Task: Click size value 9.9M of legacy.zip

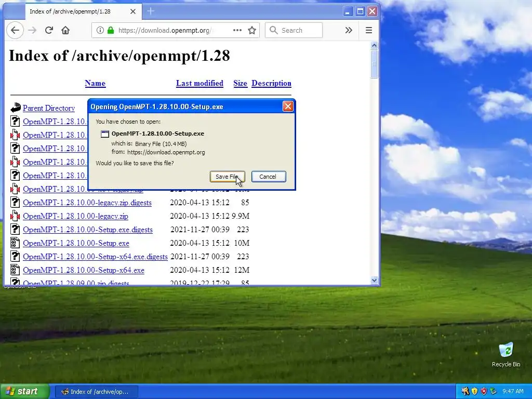Action: click(241, 216)
